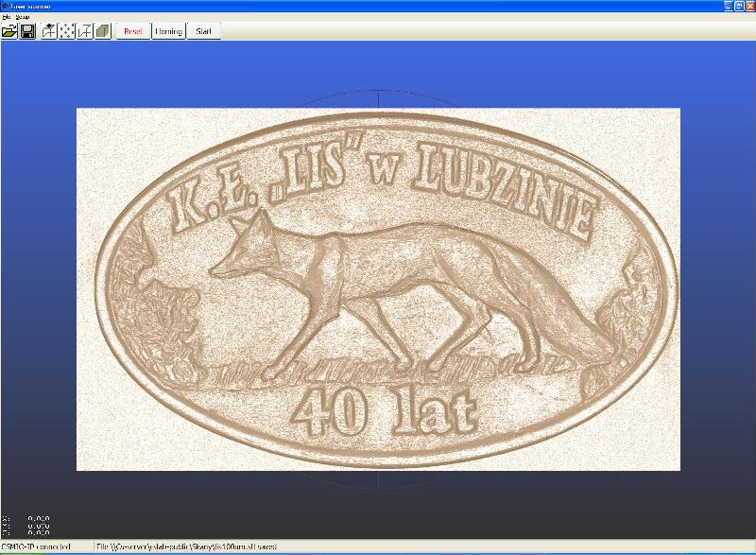Open the Setup menu
756x555 pixels.
pos(22,17)
